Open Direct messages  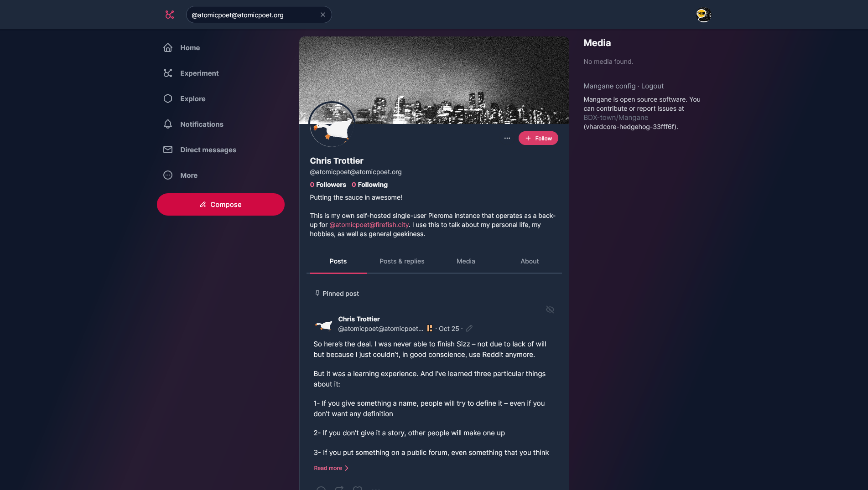pos(199,150)
